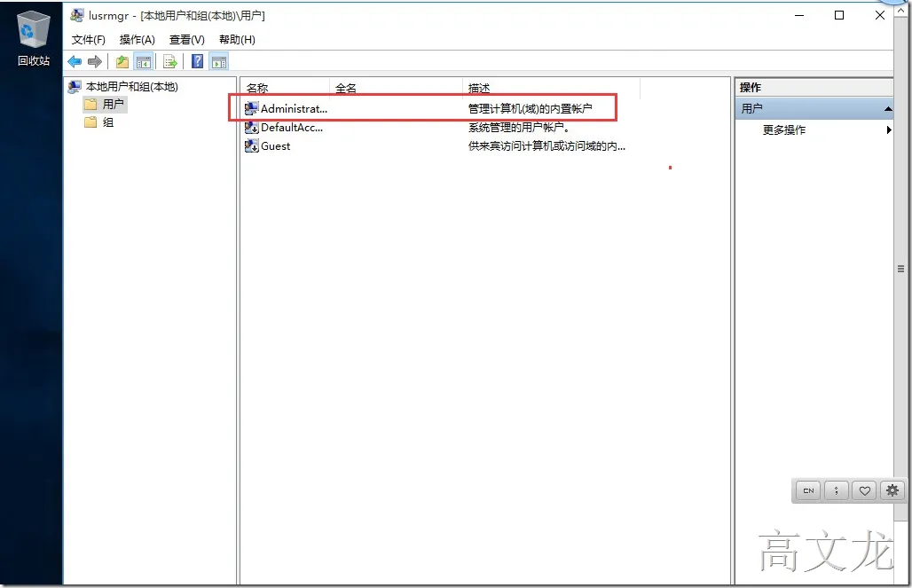Select the Guest user name
Screen dimensions: 912x588
(x=275, y=146)
